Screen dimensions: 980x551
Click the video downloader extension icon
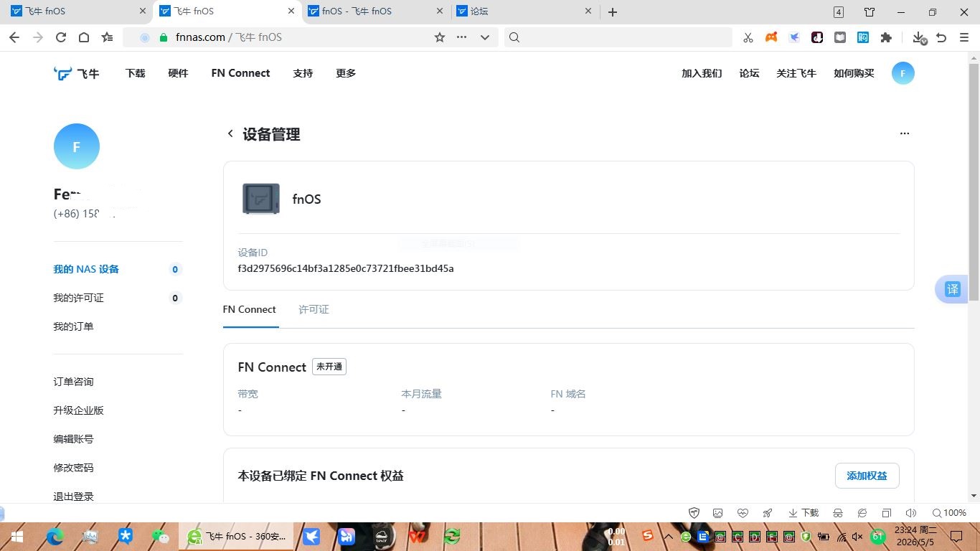pos(817,37)
